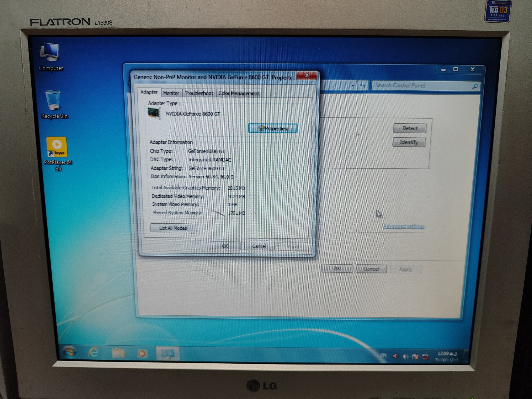
Task: Open Internet Explorer from taskbar
Action: [94, 353]
